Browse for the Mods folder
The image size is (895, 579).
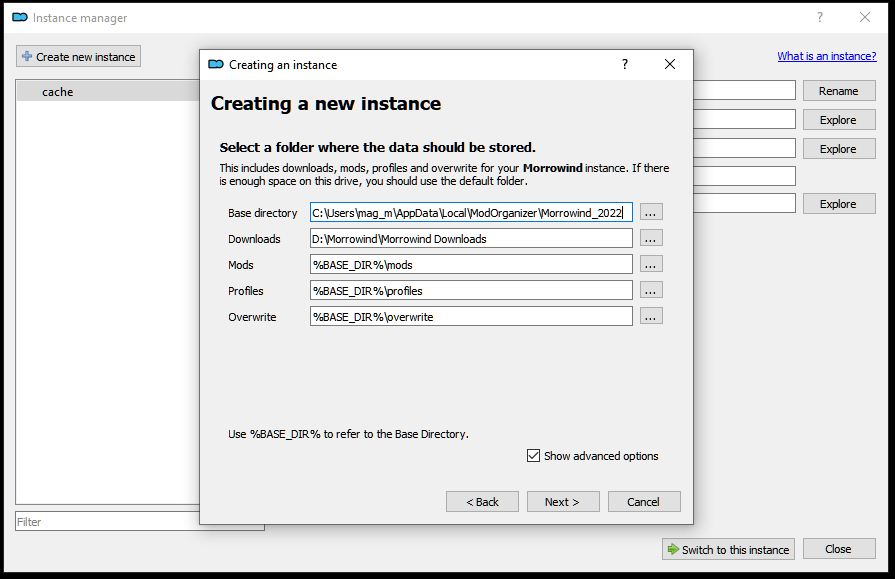click(651, 264)
